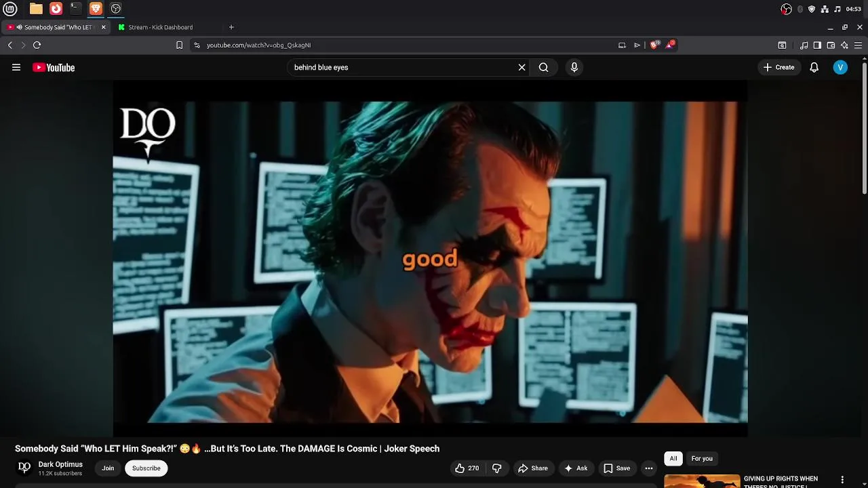Submit the YouTube search with magnifier icon

tap(543, 67)
